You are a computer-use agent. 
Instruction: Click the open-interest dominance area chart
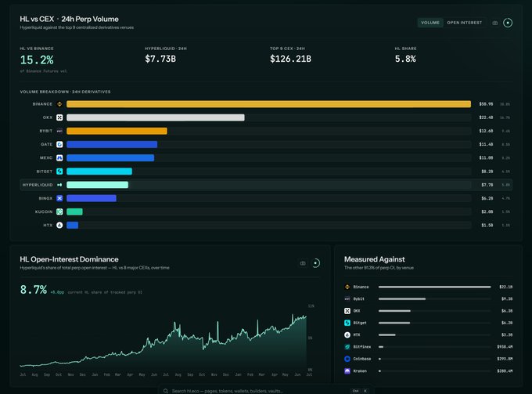tap(164, 342)
